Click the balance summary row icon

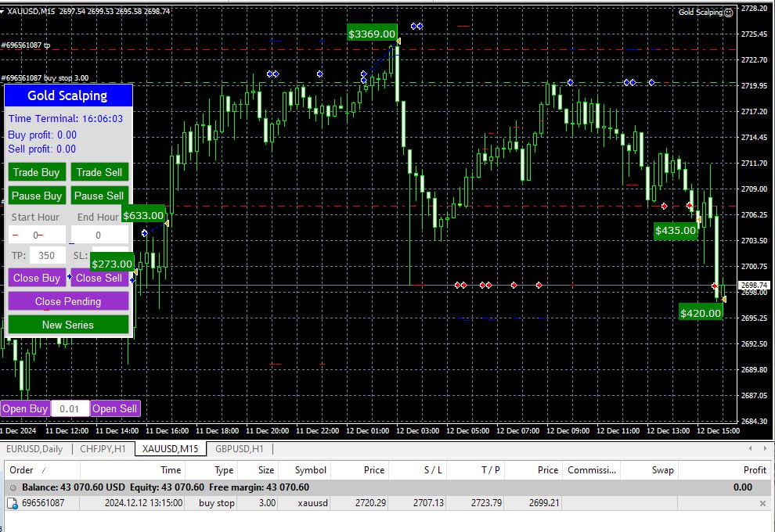coord(13,487)
